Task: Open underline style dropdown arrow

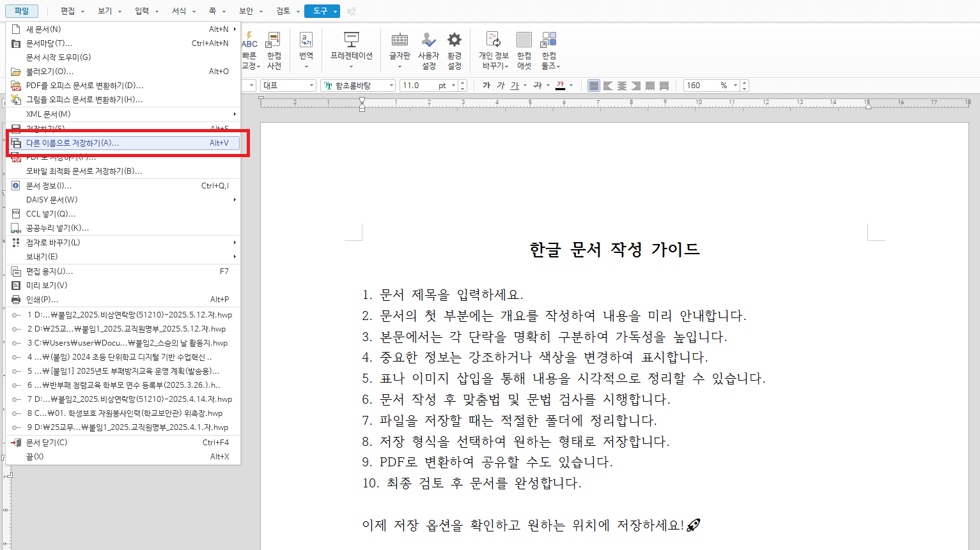Action: 525,86
